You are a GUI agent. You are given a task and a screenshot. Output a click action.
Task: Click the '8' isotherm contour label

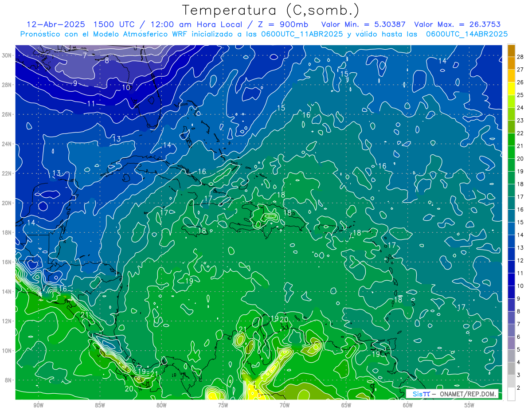click(x=107, y=60)
